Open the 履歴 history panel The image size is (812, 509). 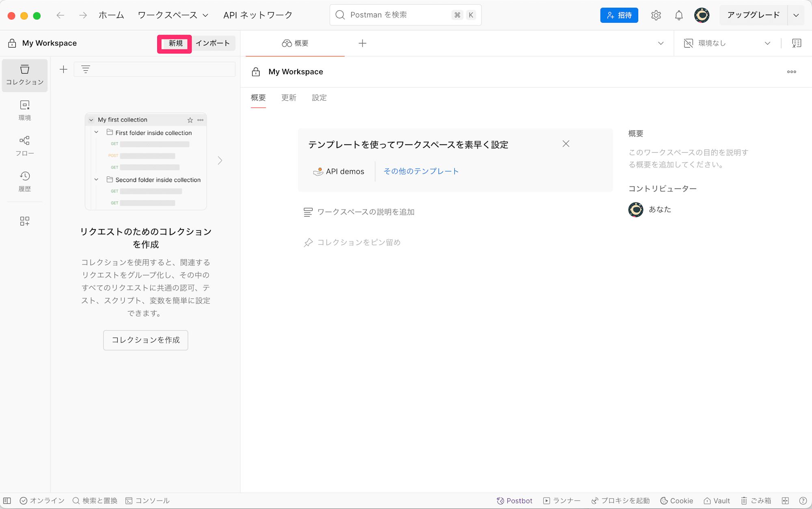coord(25,182)
